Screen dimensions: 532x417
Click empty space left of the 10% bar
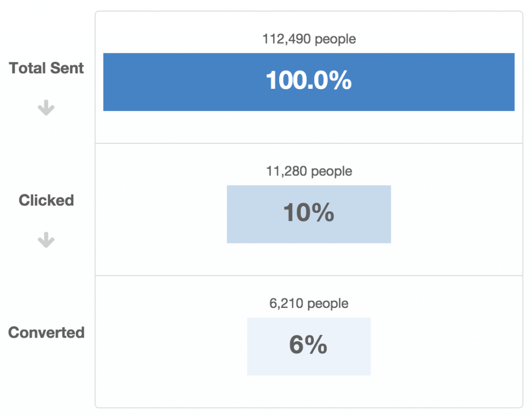point(161,214)
